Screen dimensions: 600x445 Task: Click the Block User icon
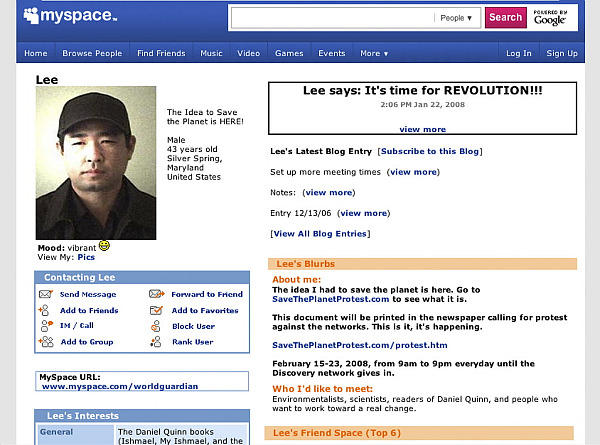pos(157,326)
